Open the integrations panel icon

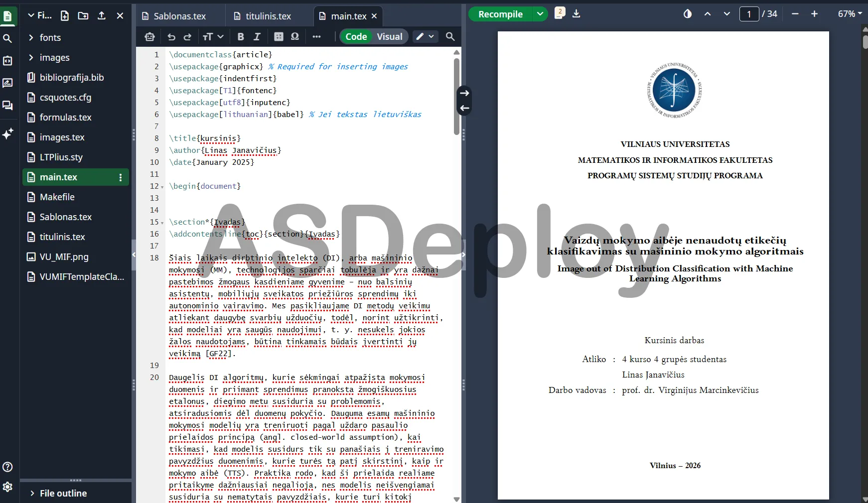tap(7, 61)
